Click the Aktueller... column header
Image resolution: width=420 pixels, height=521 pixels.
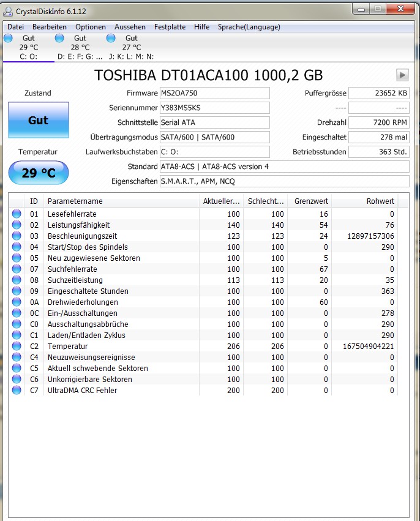(221, 201)
